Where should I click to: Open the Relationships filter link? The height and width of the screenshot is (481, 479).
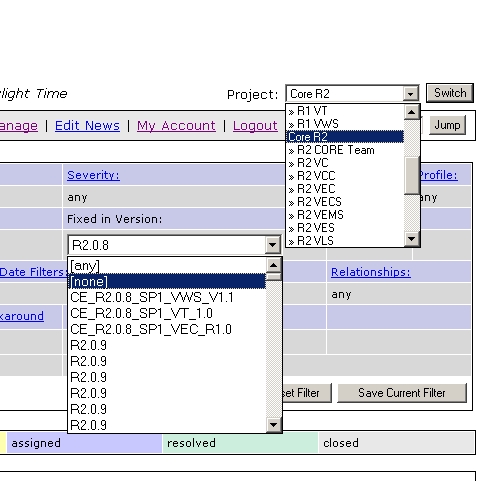pos(371,272)
